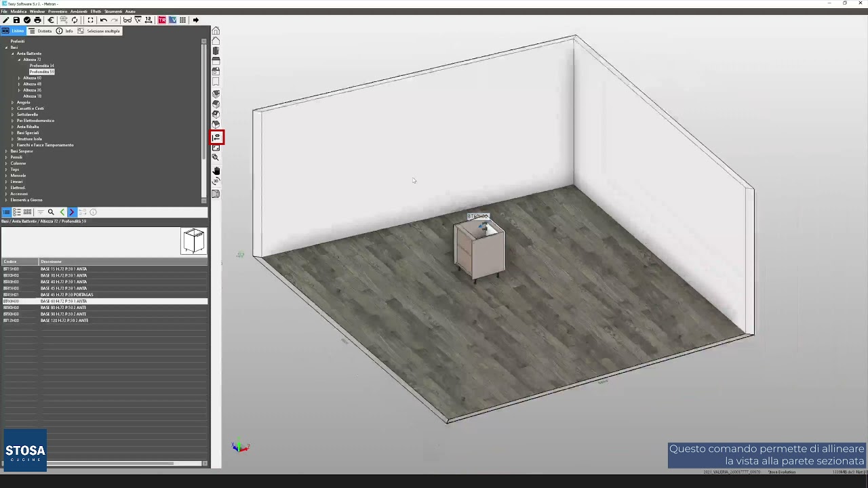Viewport: 868px width, 488px height.
Task: Open the Modifica menu
Action: [18, 12]
